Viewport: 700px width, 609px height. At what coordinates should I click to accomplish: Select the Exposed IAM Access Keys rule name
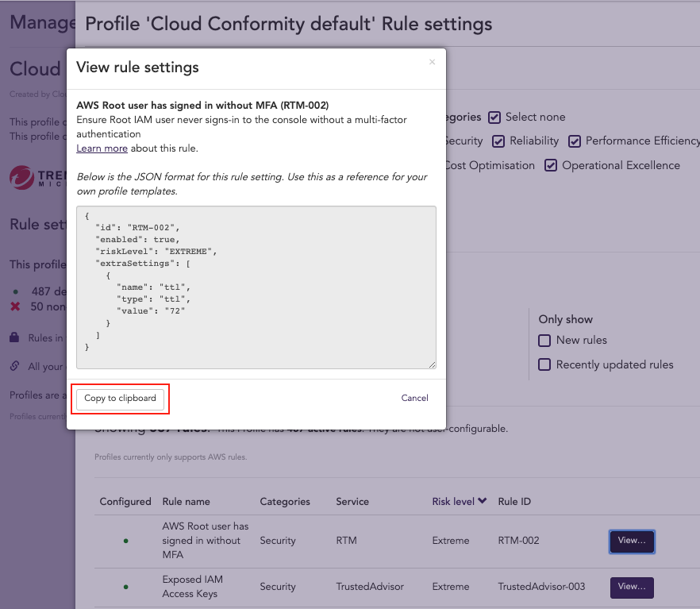click(x=192, y=586)
